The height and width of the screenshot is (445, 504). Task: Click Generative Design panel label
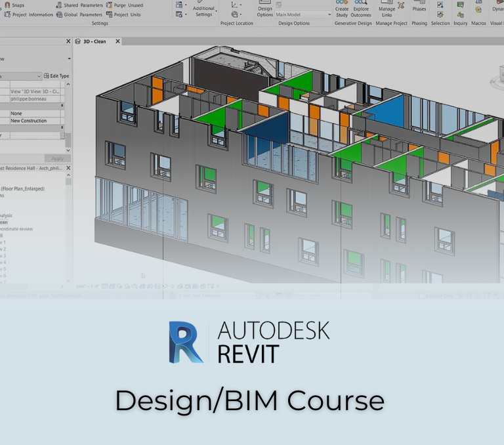pos(353,24)
